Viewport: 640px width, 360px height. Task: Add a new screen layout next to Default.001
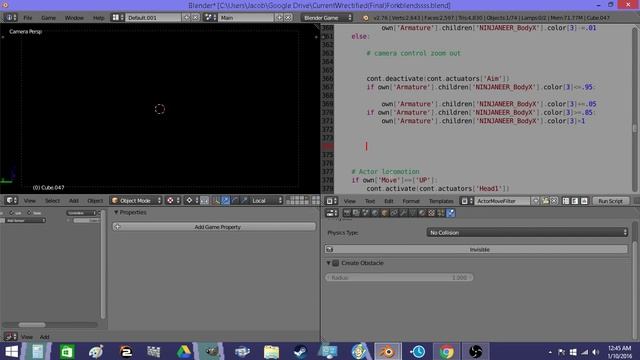click(187, 18)
